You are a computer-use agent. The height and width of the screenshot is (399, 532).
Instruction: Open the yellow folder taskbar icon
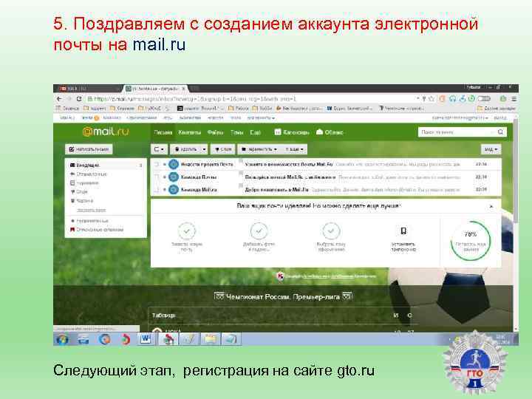coord(210,339)
